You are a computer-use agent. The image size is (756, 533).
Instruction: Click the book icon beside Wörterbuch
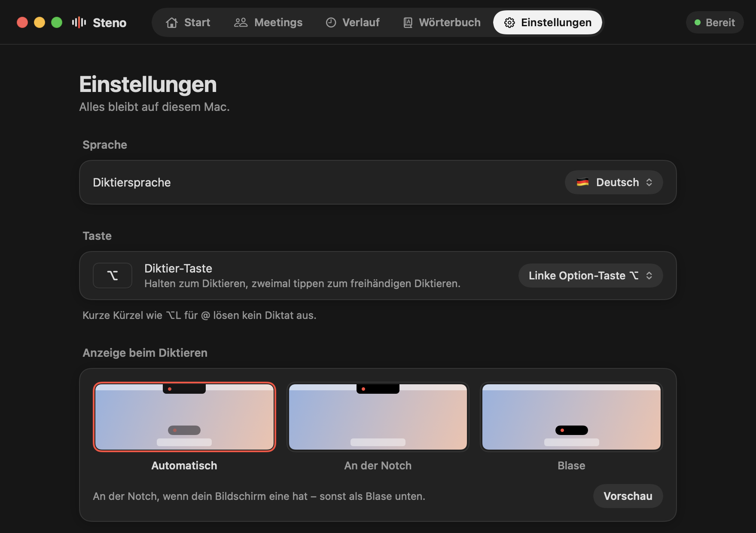tap(408, 22)
